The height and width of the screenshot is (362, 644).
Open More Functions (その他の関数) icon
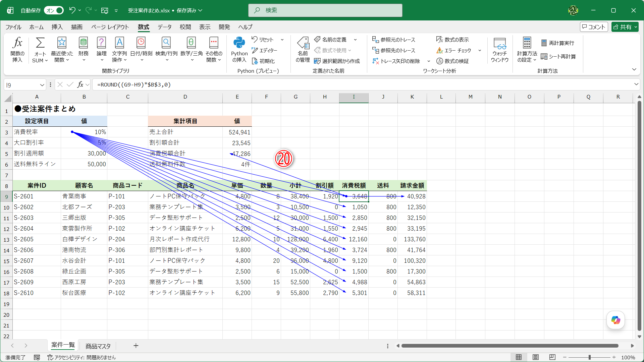[214, 43]
